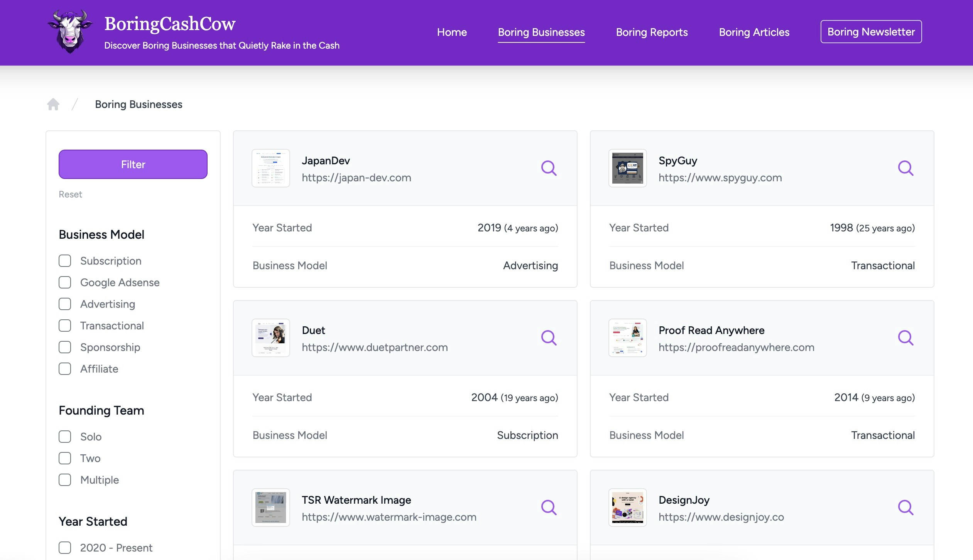Click the BoringCashCow site title
This screenshot has height=560, width=973.
pos(170,24)
